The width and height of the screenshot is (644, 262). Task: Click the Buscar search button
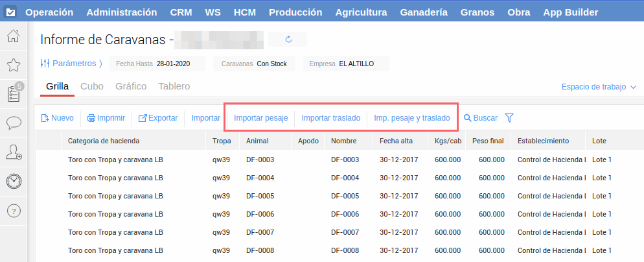click(481, 118)
